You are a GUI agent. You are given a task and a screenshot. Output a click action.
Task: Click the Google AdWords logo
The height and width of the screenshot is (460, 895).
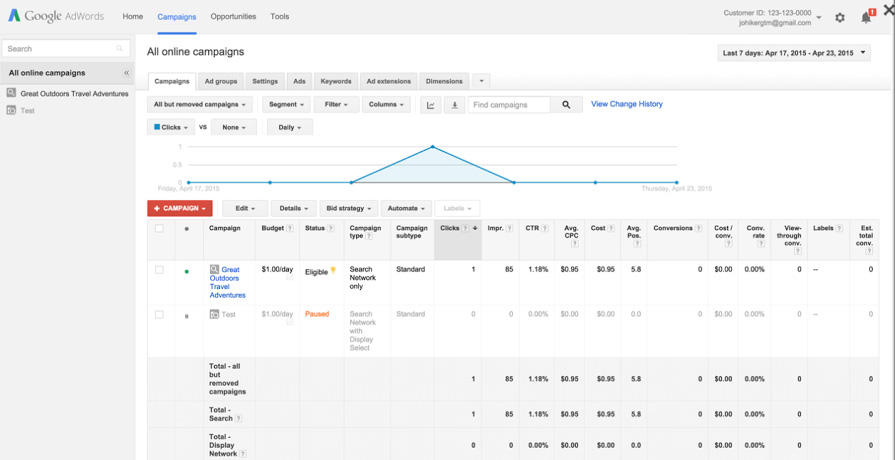coord(56,17)
